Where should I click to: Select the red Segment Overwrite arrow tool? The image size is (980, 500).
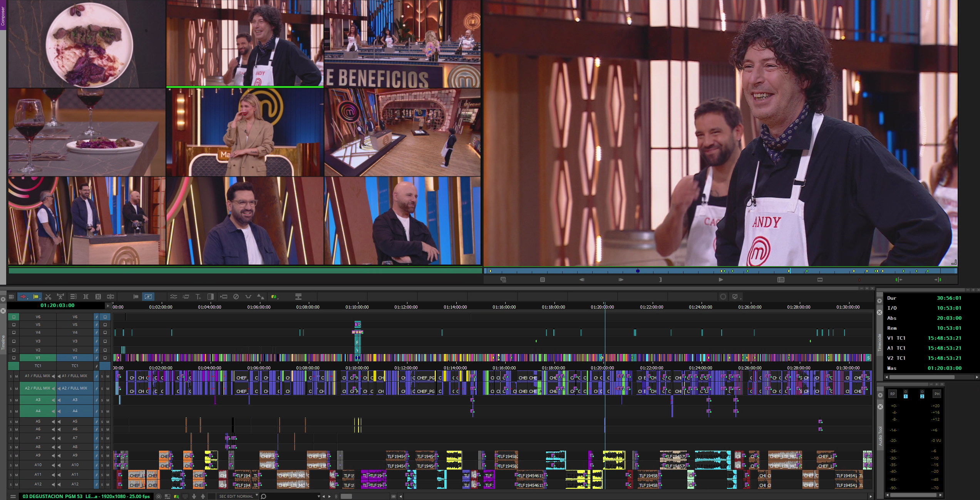tap(23, 297)
